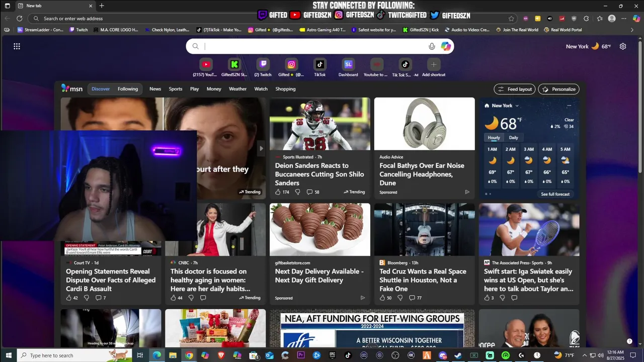This screenshot has height=362, width=644.
Task: Open the Money menu item
Action: tap(214, 89)
